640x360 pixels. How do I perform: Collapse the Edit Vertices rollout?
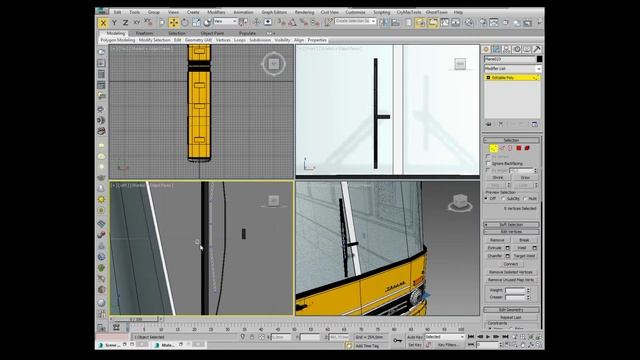(x=511, y=232)
